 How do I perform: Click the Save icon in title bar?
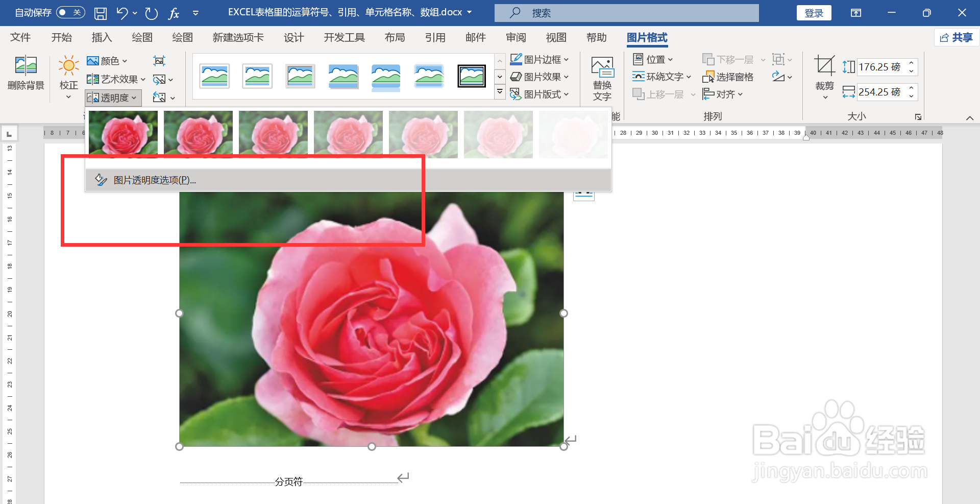coord(101,13)
